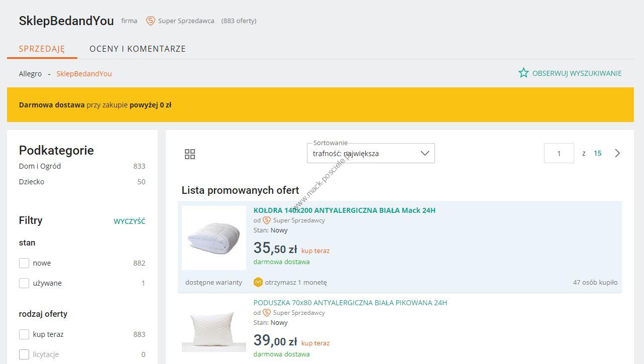Screen dimensions: 644x364
Task: Select the 'Sprzedaję' tab
Action: click(42, 49)
